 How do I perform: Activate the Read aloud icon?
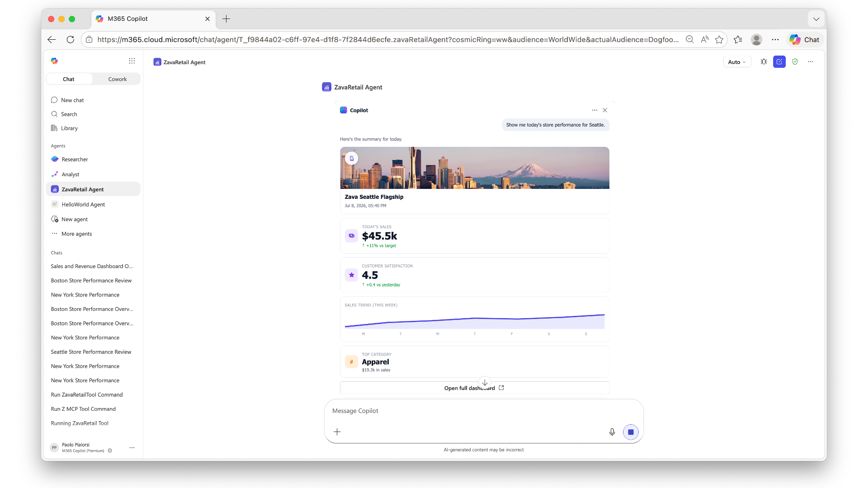coord(704,40)
